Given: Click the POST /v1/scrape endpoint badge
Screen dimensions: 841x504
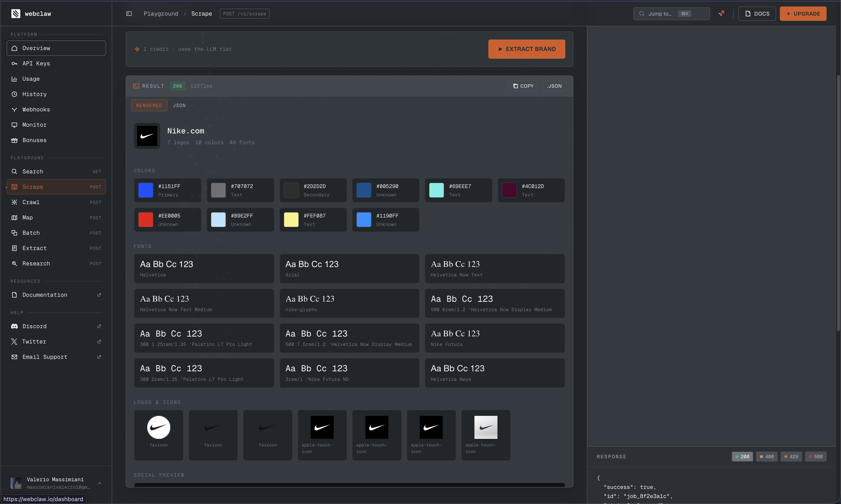Looking at the screenshot, I should click(245, 14).
